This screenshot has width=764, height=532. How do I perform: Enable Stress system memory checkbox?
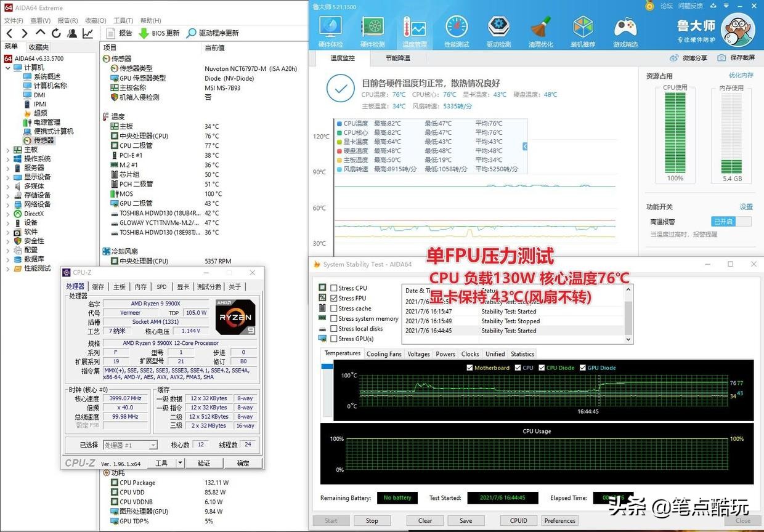(x=333, y=318)
